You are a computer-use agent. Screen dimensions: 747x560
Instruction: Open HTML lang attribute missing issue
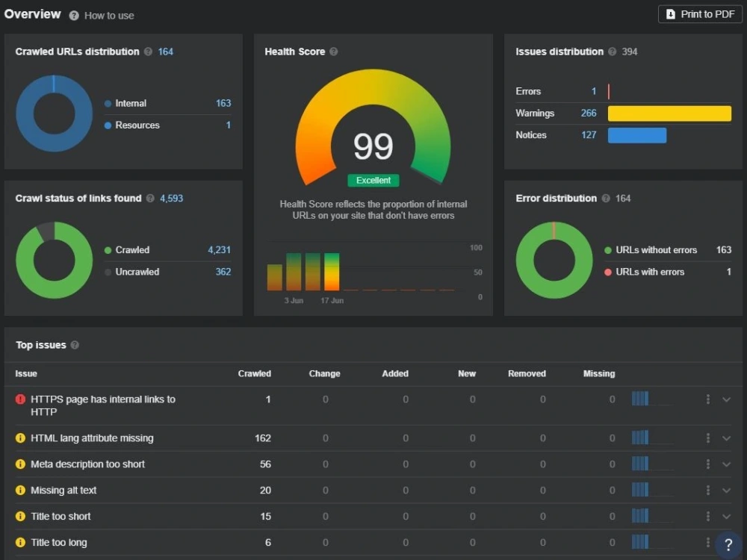(x=92, y=438)
